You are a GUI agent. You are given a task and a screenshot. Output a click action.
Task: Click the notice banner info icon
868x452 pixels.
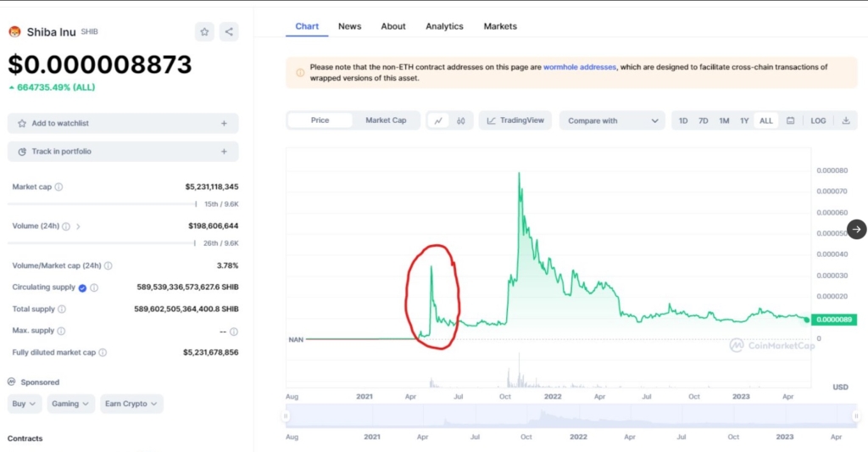coord(300,73)
